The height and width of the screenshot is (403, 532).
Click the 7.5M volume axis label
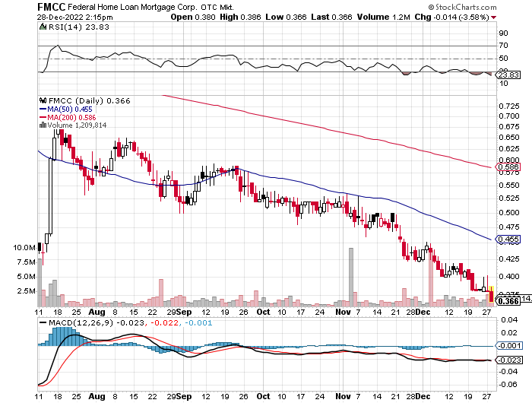coord(27,262)
